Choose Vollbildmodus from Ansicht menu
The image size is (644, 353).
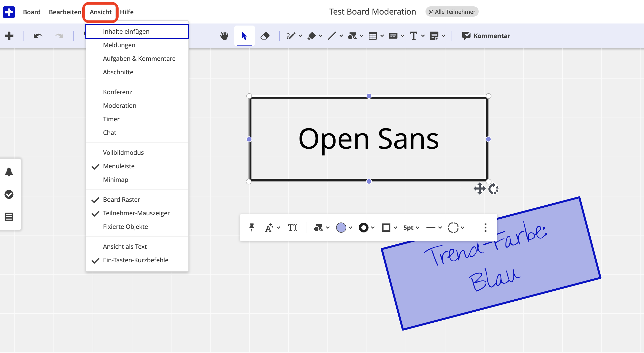click(x=123, y=152)
